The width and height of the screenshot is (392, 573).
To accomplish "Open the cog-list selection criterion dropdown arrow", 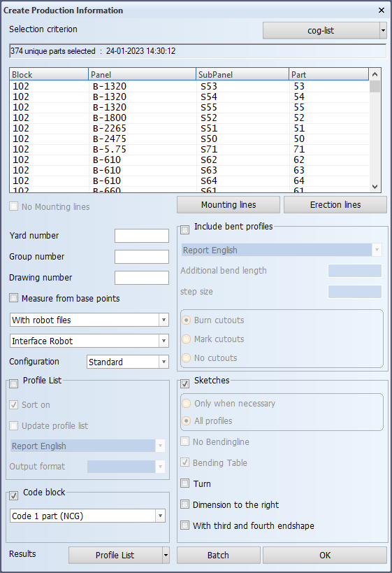I will pyautogui.click(x=383, y=31).
